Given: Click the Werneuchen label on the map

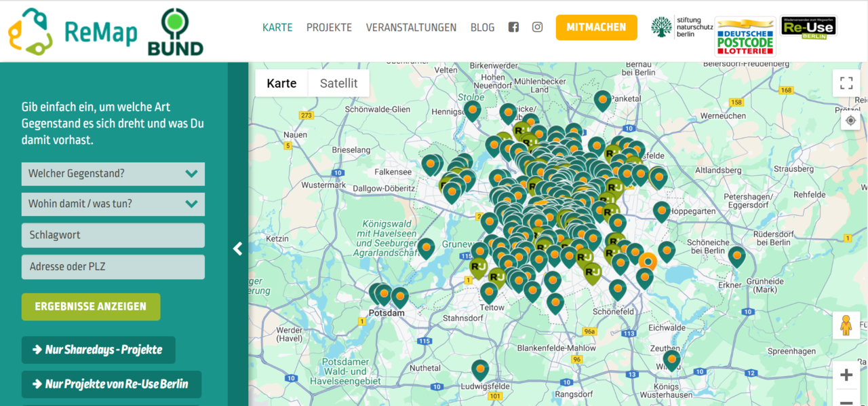Looking at the screenshot, I should (x=723, y=116).
